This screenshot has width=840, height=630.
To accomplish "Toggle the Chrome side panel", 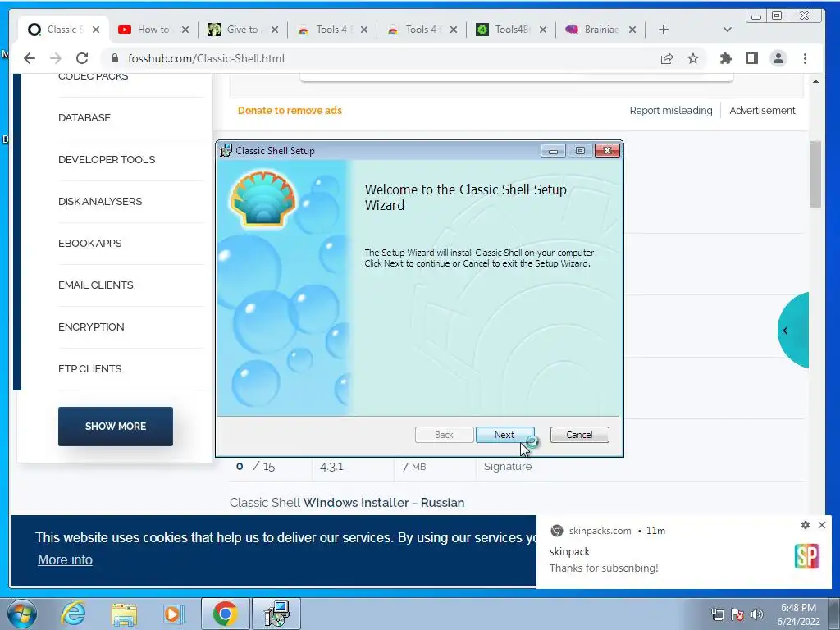I will pyautogui.click(x=752, y=58).
